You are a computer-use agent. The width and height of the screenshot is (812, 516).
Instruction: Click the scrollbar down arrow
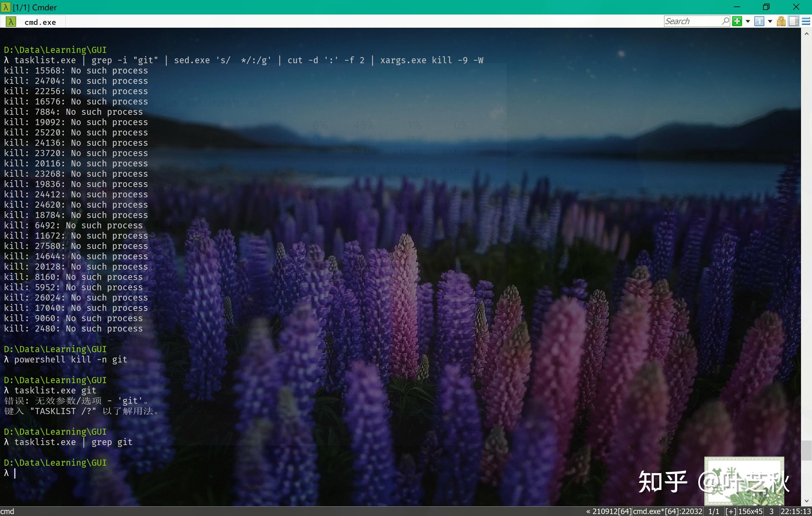point(806,501)
